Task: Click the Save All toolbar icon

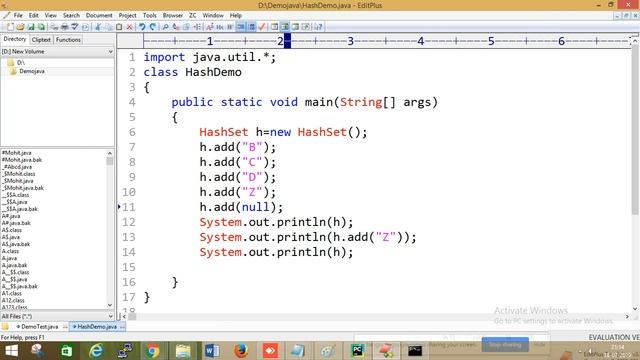Action: [x=41, y=27]
